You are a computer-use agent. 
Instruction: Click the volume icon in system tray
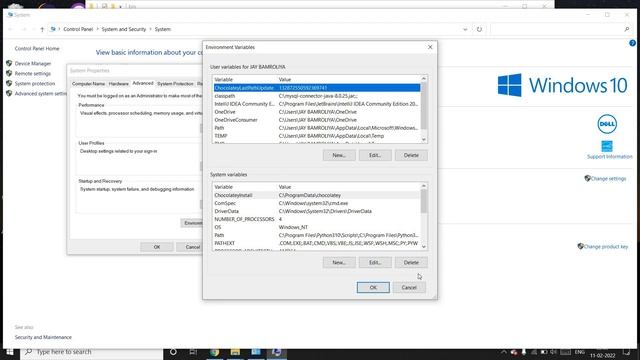click(x=553, y=352)
